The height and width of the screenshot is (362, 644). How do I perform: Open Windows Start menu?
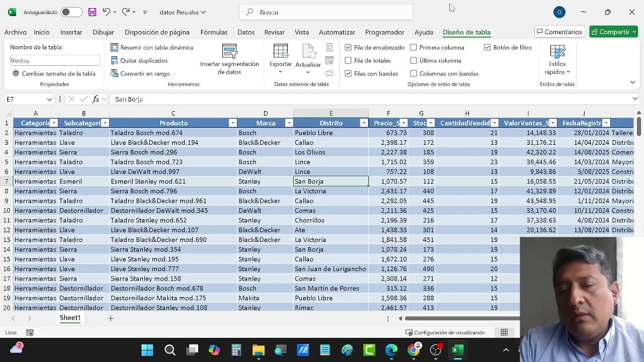coord(147,350)
